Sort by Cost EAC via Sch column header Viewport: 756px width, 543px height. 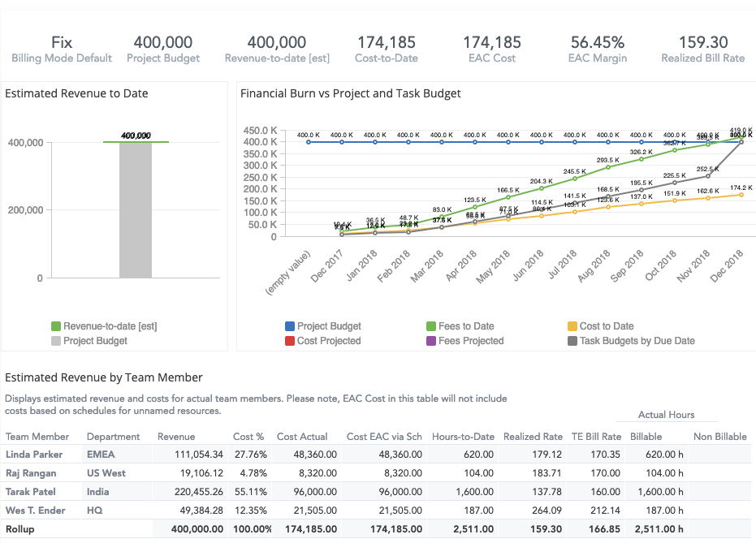point(384,437)
